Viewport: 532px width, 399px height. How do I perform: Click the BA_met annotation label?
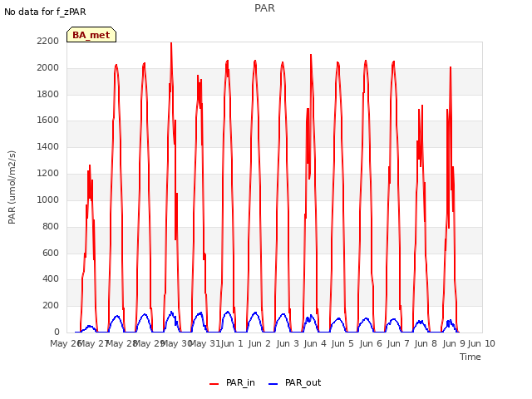(x=91, y=35)
